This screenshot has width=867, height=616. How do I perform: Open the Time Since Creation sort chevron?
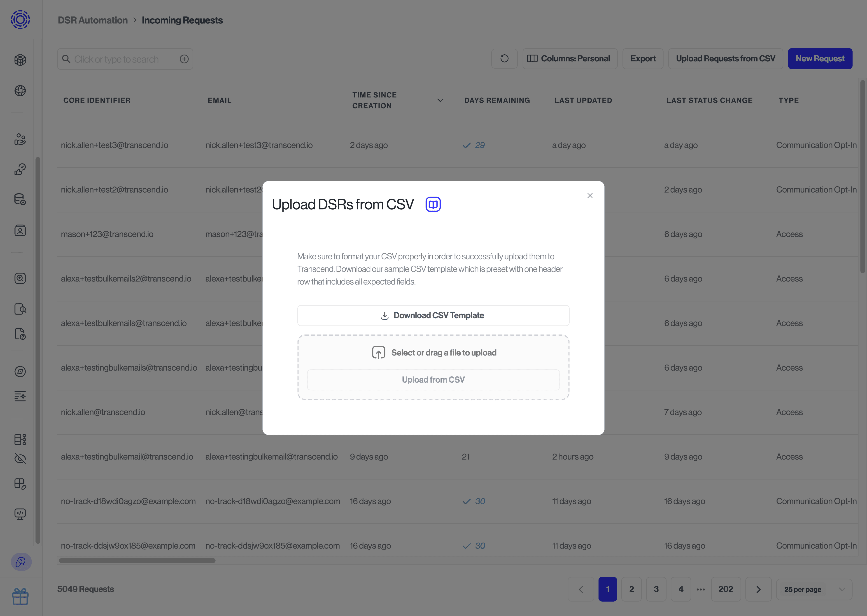click(x=440, y=100)
